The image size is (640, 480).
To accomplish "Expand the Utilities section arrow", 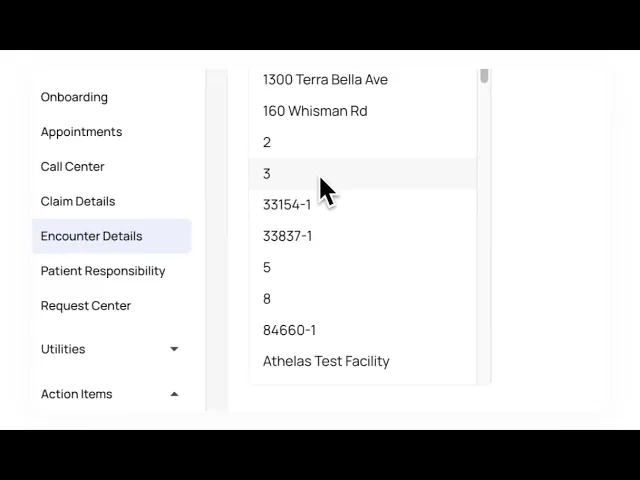I will tap(174, 349).
